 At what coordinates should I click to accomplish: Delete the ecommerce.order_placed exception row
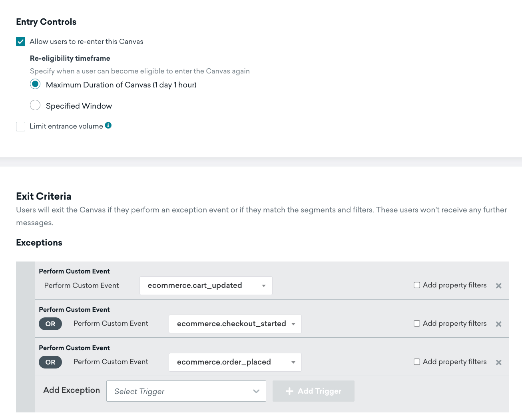click(498, 363)
